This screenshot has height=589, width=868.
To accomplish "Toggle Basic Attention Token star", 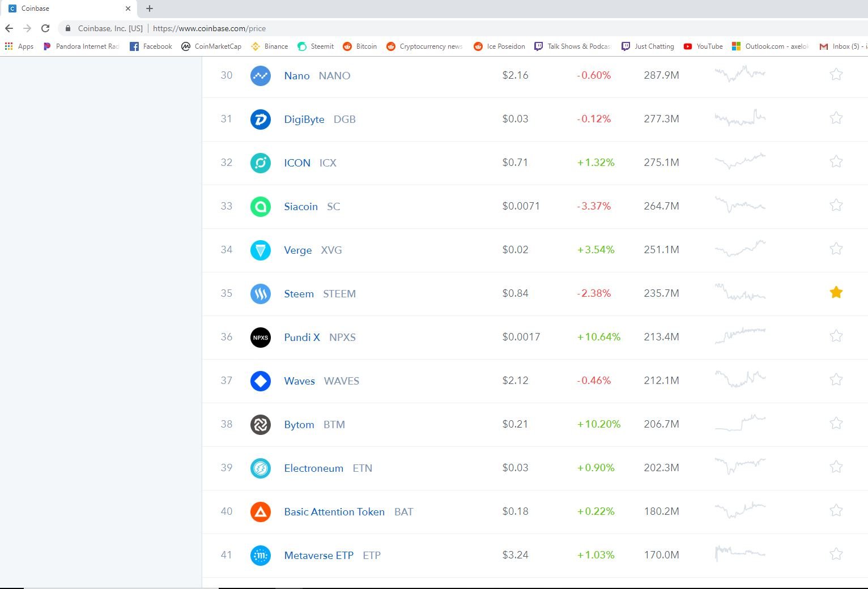I will click(x=836, y=510).
